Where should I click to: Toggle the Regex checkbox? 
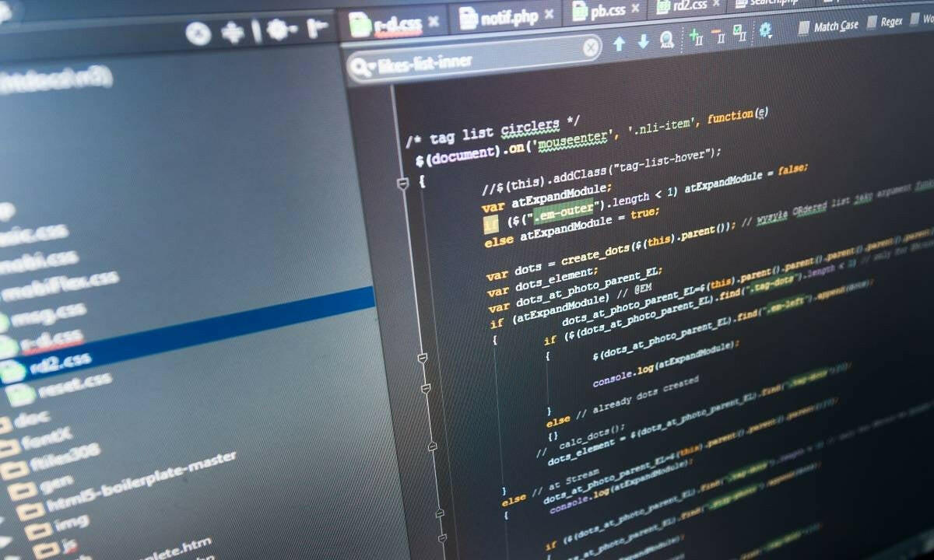(873, 23)
